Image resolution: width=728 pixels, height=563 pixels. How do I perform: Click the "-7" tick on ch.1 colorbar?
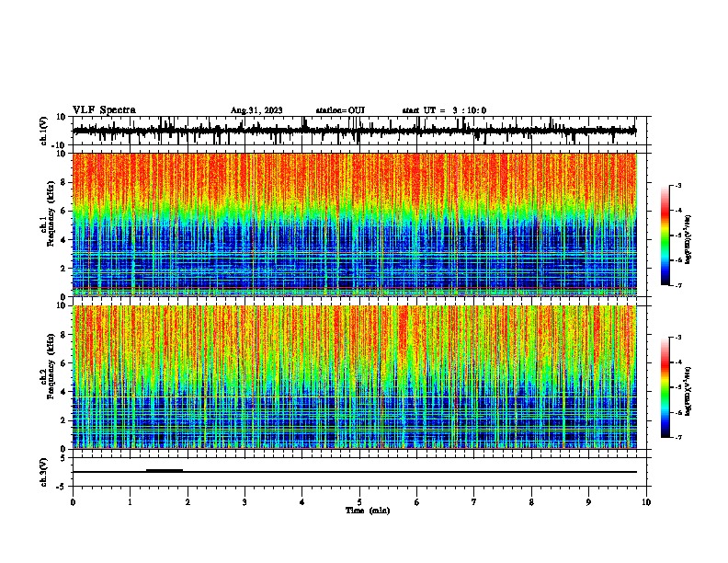click(677, 285)
